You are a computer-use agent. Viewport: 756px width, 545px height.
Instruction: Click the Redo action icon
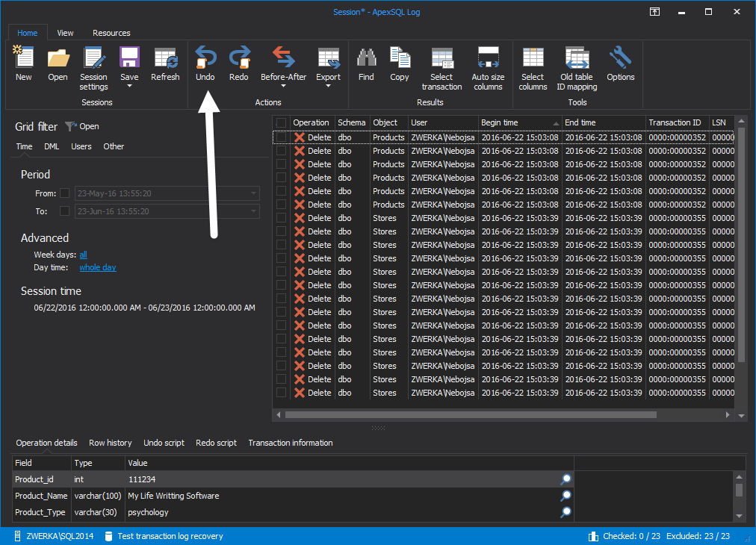pos(239,57)
